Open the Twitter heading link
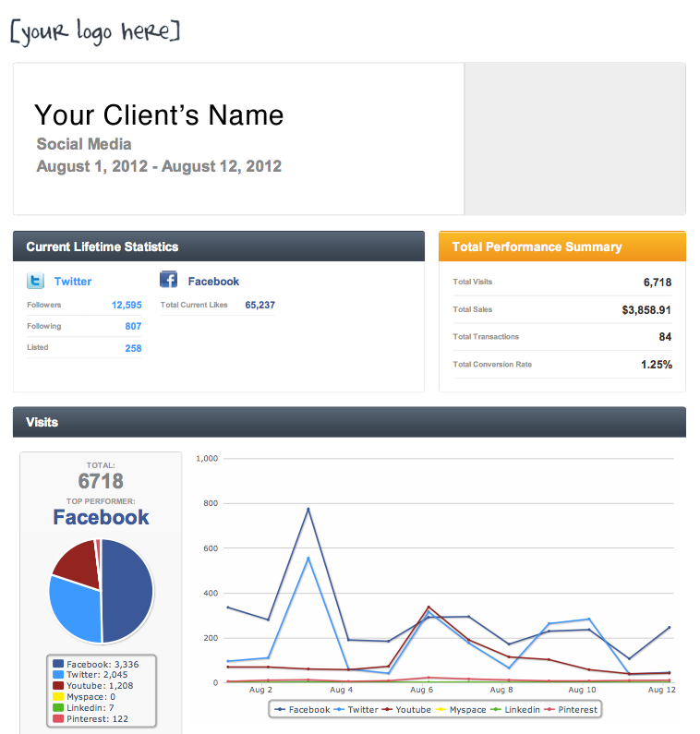This screenshot has width=700, height=734. coord(73,282)
